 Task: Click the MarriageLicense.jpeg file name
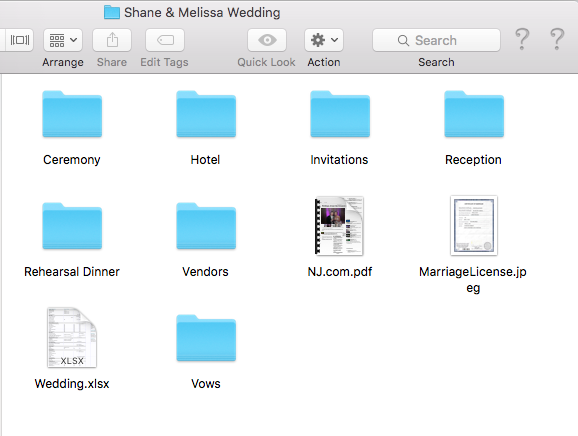(473, 279)
